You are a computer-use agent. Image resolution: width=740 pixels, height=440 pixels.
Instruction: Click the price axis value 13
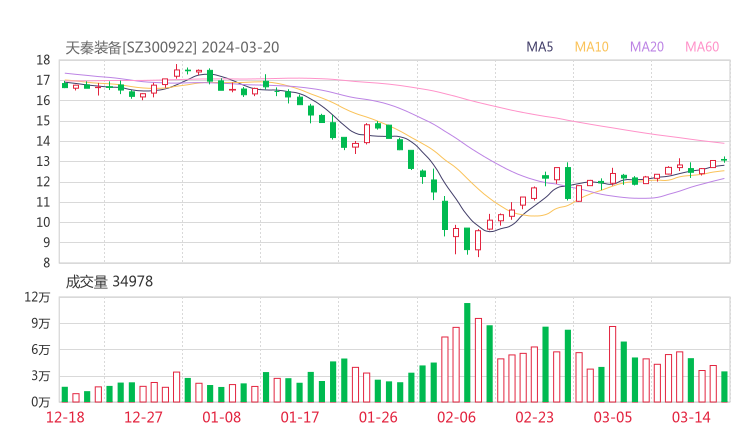point(43,161)
